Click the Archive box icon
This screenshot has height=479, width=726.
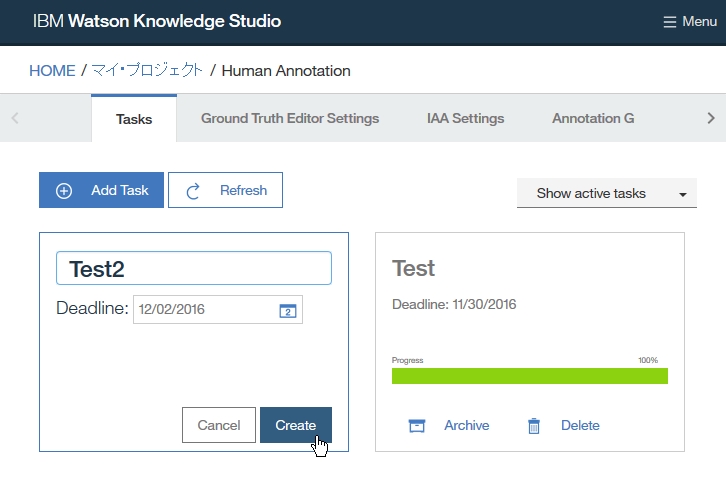pyautogui.click(x=417, y=426)
